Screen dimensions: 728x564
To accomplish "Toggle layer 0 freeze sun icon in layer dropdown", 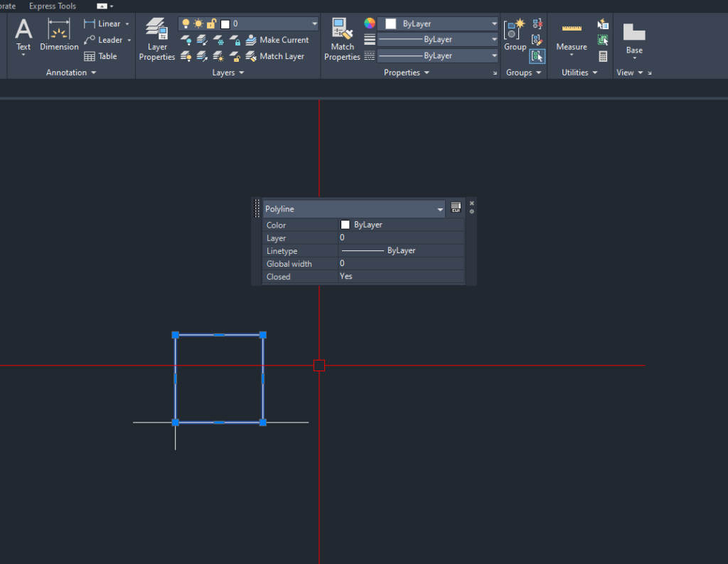I will click(198, 23).
